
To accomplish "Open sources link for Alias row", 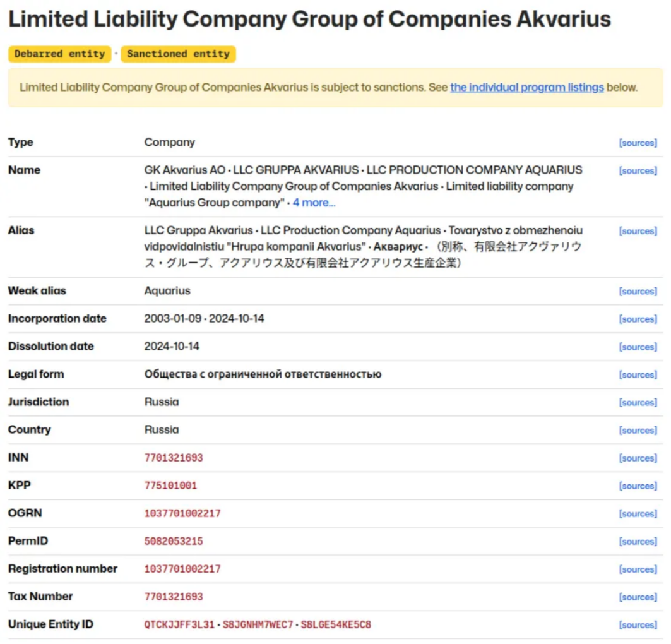I will pos(638,231).
